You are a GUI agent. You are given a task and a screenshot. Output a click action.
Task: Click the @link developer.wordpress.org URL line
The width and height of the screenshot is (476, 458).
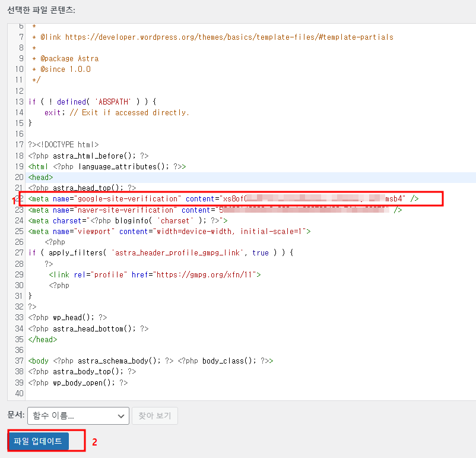point(213,37)
